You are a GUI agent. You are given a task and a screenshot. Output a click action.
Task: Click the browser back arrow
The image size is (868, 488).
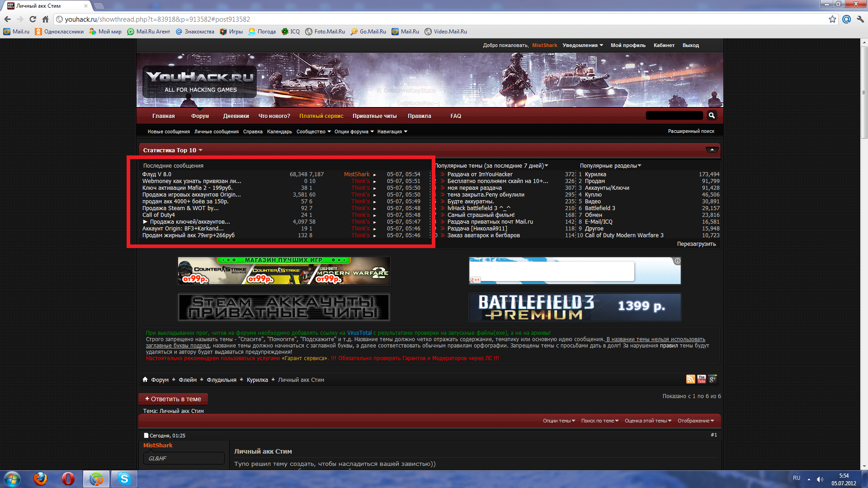pos(7,19)
